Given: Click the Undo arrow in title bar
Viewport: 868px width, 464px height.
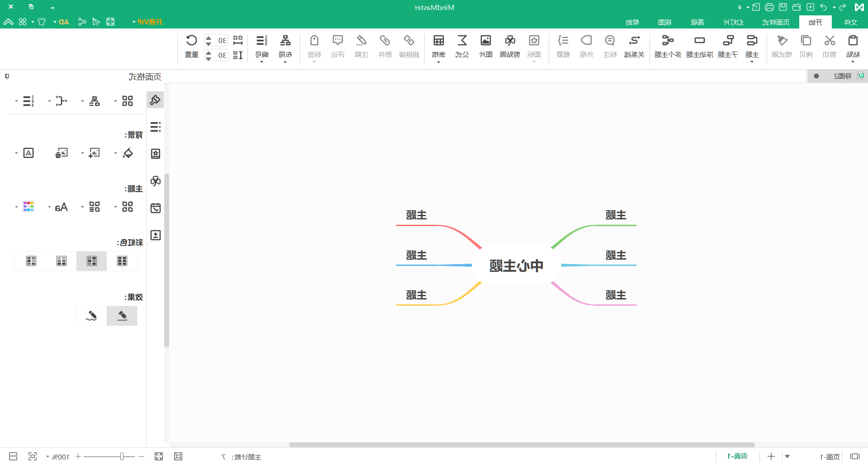Looking at the screenshot, I should click(823, 7).
